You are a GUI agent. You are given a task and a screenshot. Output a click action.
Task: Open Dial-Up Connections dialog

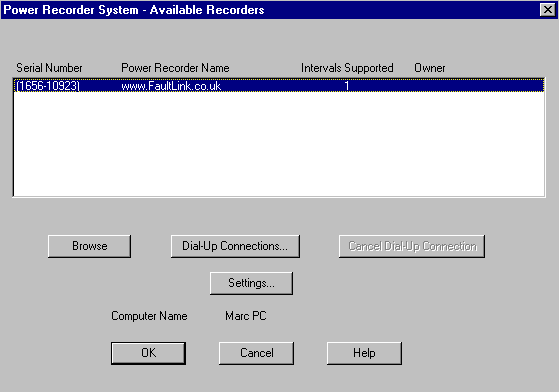235,246
